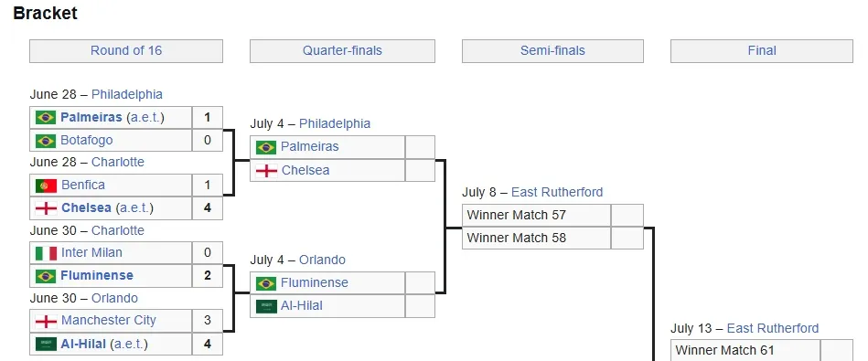Click Brazil flag beside quarter-final Fluminense
This screenshot has height=361, width=868.
[266, 283]
